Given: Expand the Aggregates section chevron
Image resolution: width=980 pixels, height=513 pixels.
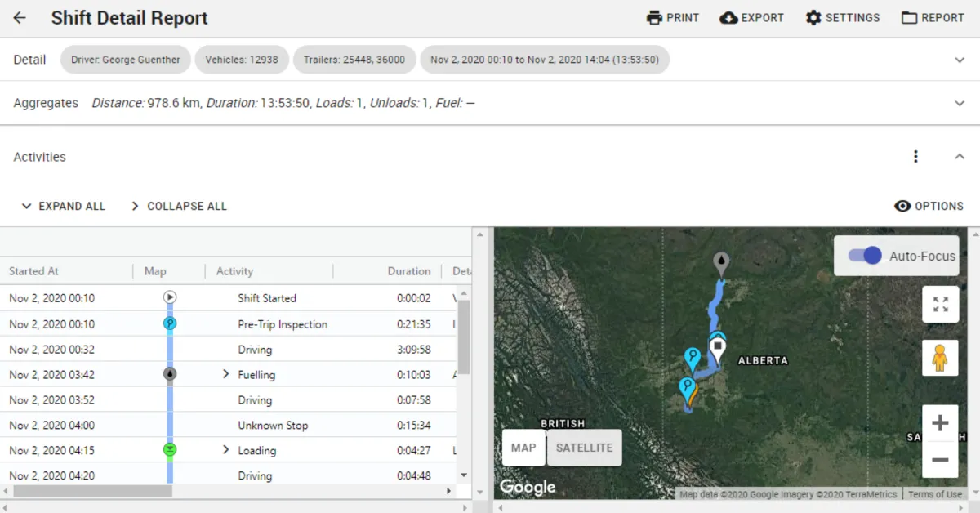Looking at the screenshot, I should 960,103.
